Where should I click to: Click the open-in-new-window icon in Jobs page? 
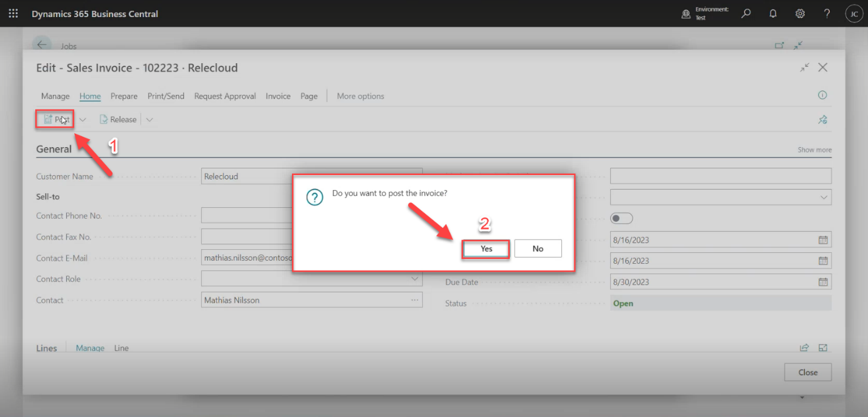coord(779,46)
